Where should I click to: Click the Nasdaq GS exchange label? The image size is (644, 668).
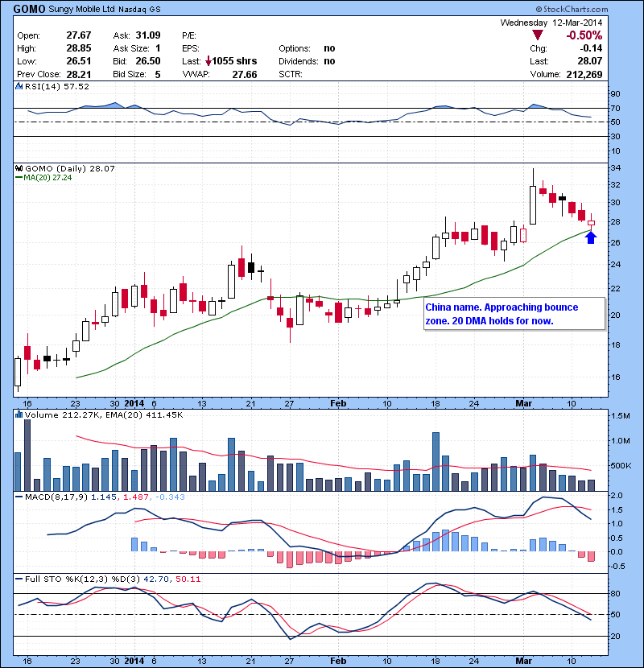[139, 10]
